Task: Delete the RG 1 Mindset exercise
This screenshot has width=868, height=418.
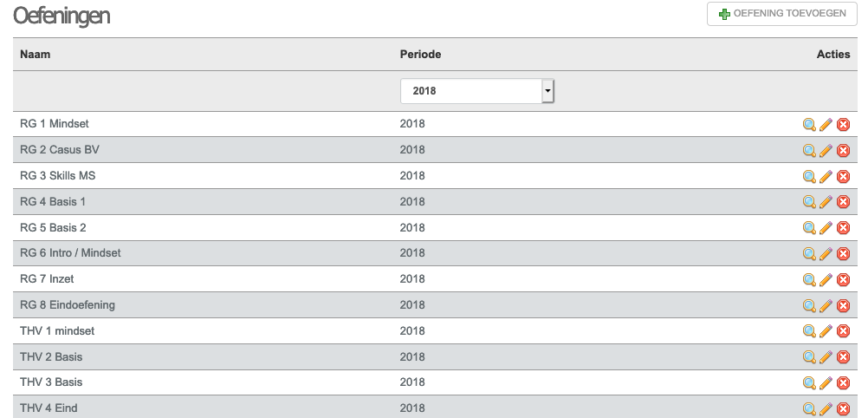Action: point(843,125)
